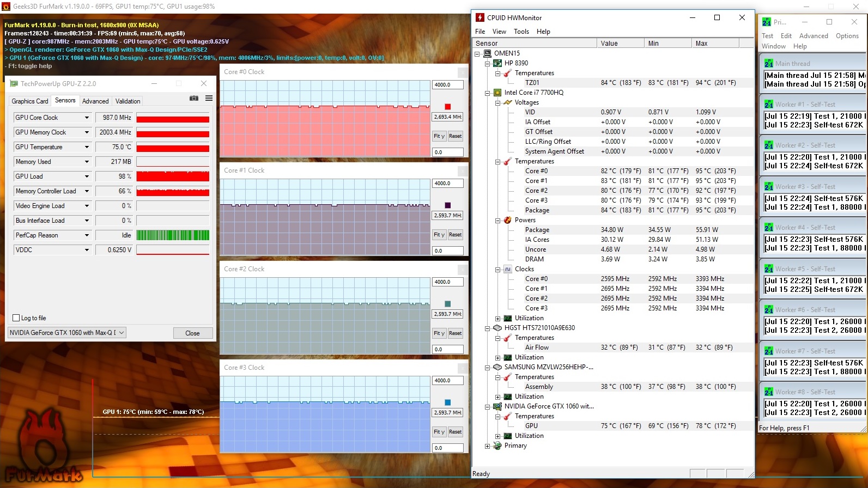Click the SAMSUNG SSD drive icon
The width and height of the screenshot is (868, 488).
497,367
